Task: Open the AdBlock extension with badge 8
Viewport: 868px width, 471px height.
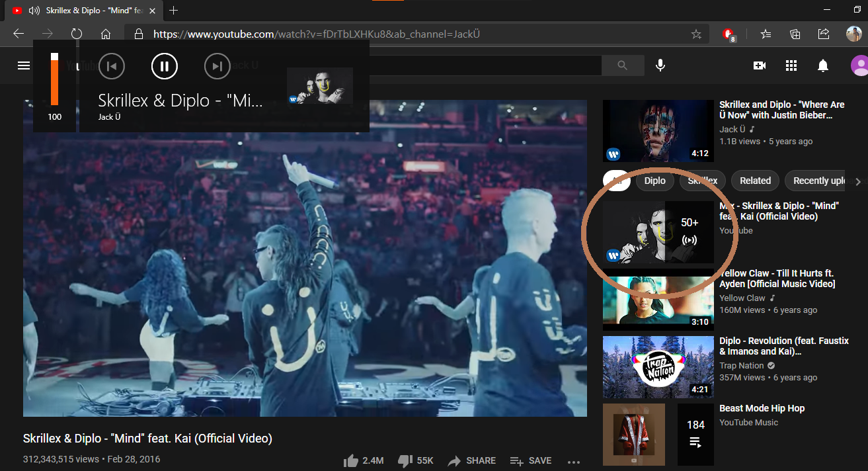Action: (729, 34)
